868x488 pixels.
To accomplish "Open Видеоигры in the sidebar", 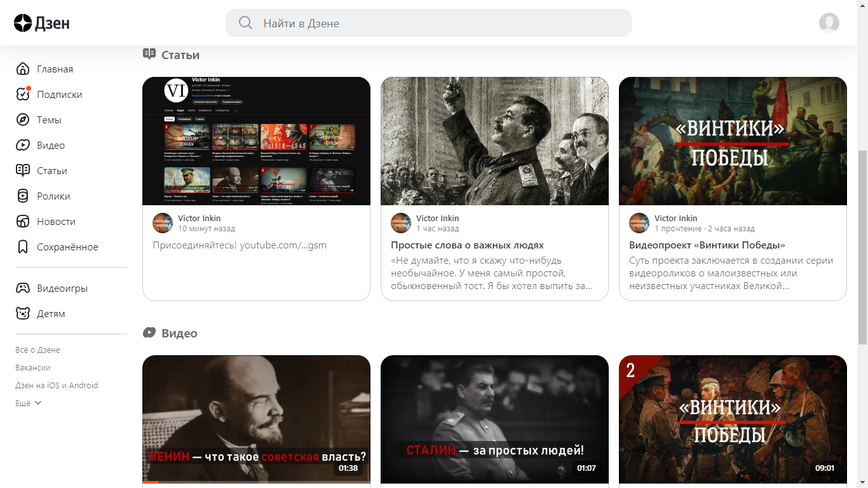I will coord(62,288).
